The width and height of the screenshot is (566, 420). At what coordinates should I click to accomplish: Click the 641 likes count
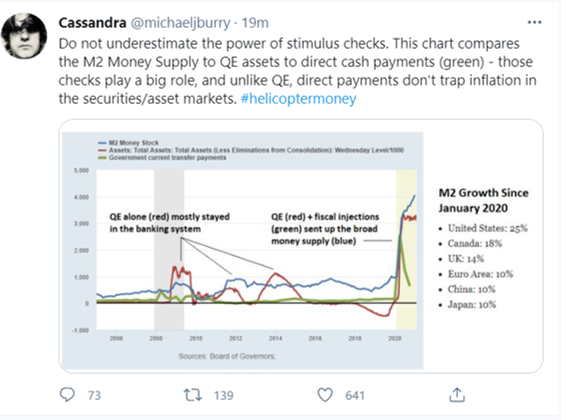[x=355, y=395]
